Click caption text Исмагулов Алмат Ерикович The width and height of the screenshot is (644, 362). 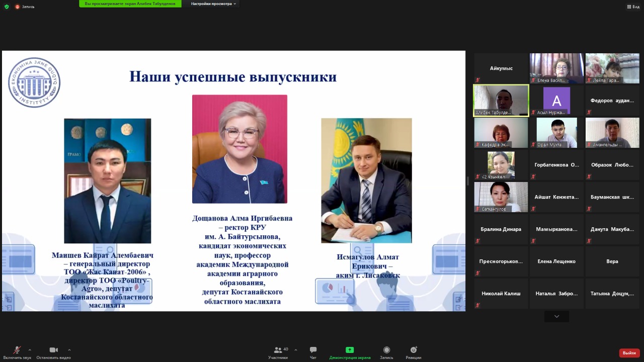[x=368, y=261]
